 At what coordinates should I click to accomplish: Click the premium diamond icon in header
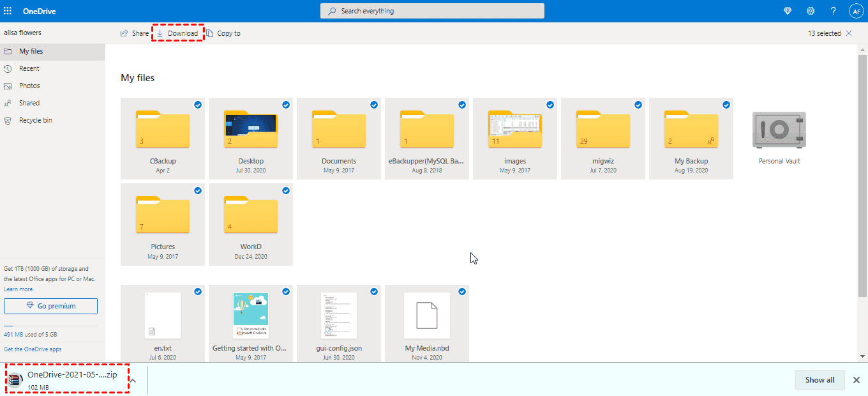[788, 11]
